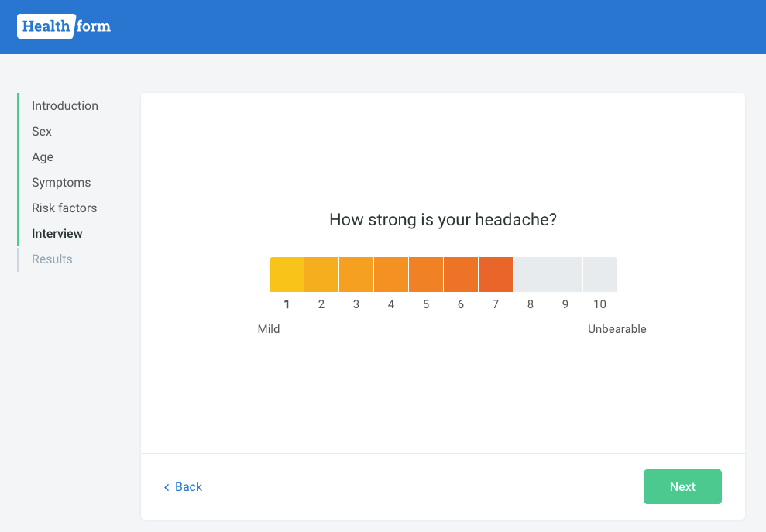
Task: Click the Back chevron arrow
Action: [167, 487]
